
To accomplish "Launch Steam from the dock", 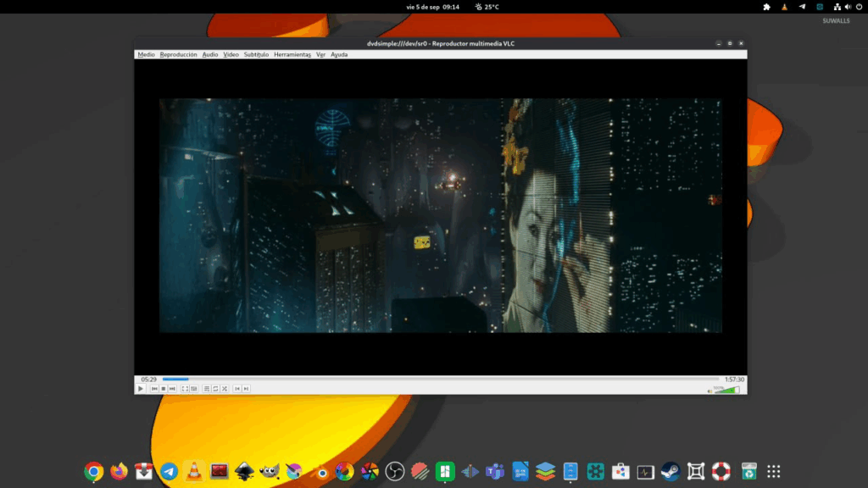I will coord(670,472).
